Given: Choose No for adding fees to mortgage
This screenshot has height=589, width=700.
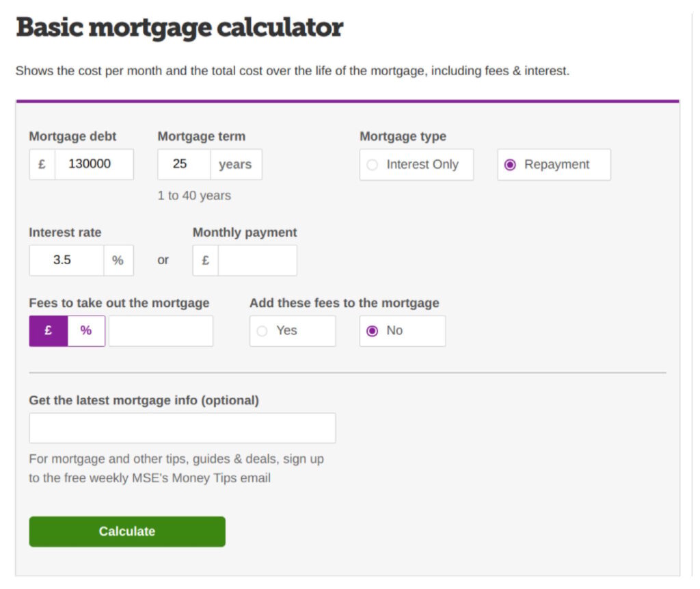Looking at the screenshot, I should pos(402,330).
